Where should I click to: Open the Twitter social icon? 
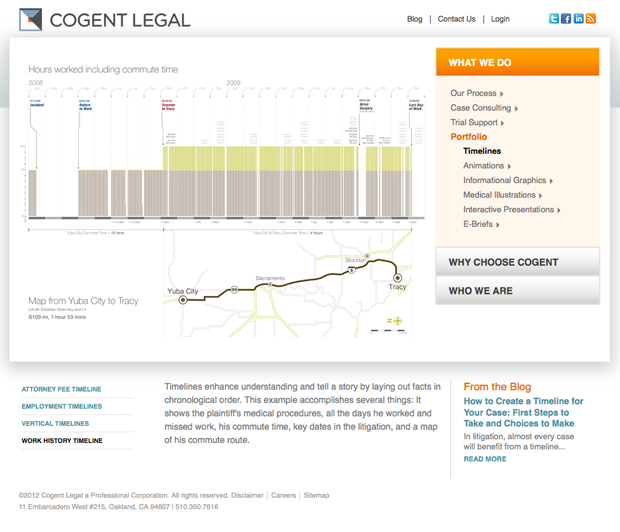pyautogui.click(x=554, y=19)
